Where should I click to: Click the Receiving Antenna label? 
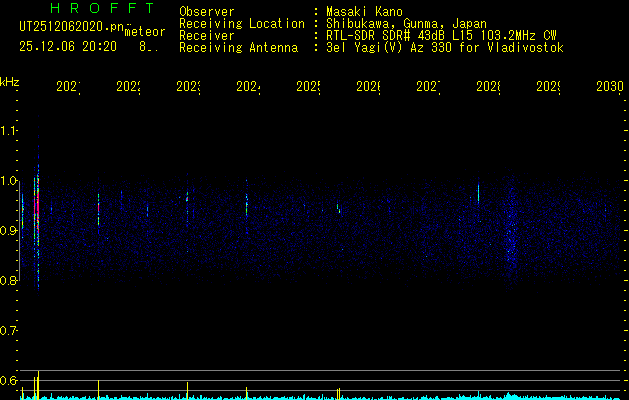point(239,48)
